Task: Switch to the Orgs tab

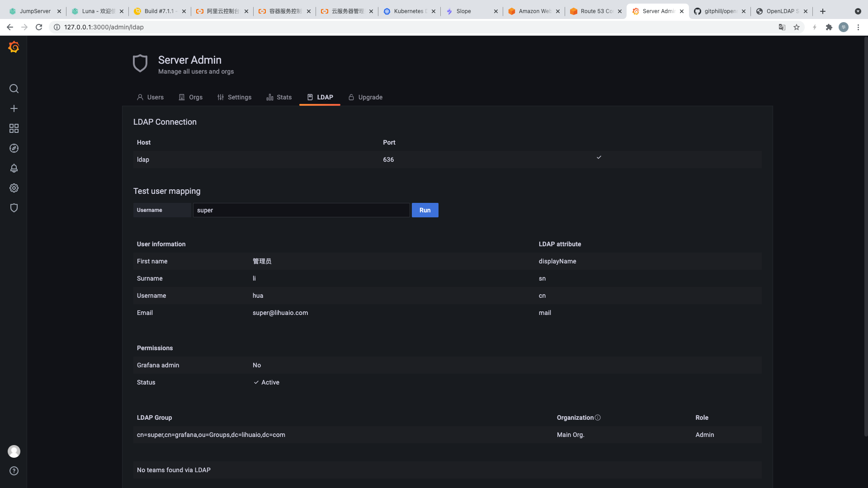Action: pyautogui.click(x=190, y=97)
